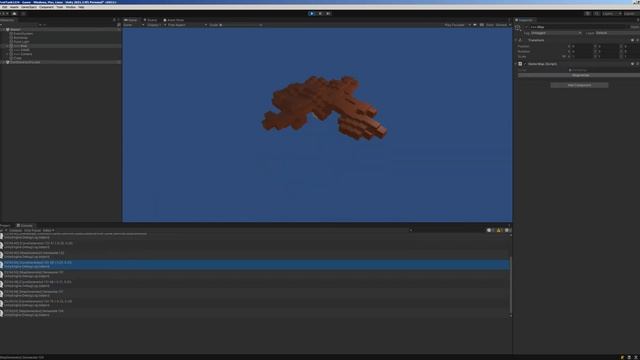Image resolution: width=640 pixels, height=360 pixels.
Task: Select the Game view tab
Action: pos(131,20)
